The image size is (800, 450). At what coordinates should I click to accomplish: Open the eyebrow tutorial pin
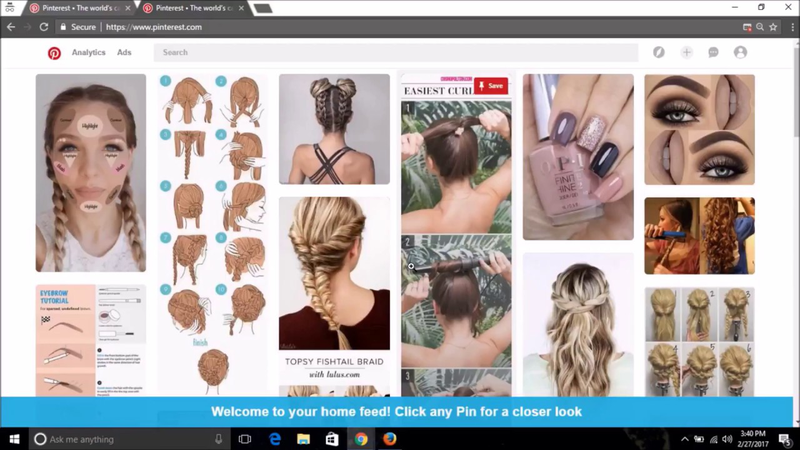point(91,340)
